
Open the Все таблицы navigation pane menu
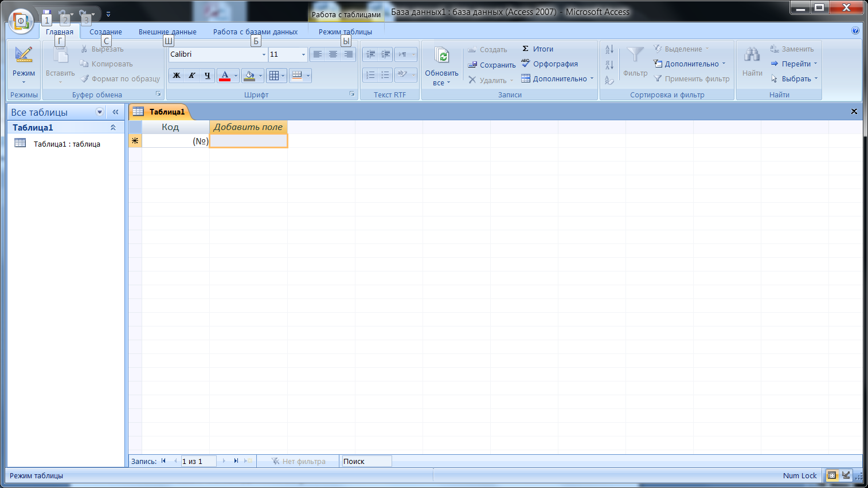tap(100, 112)
